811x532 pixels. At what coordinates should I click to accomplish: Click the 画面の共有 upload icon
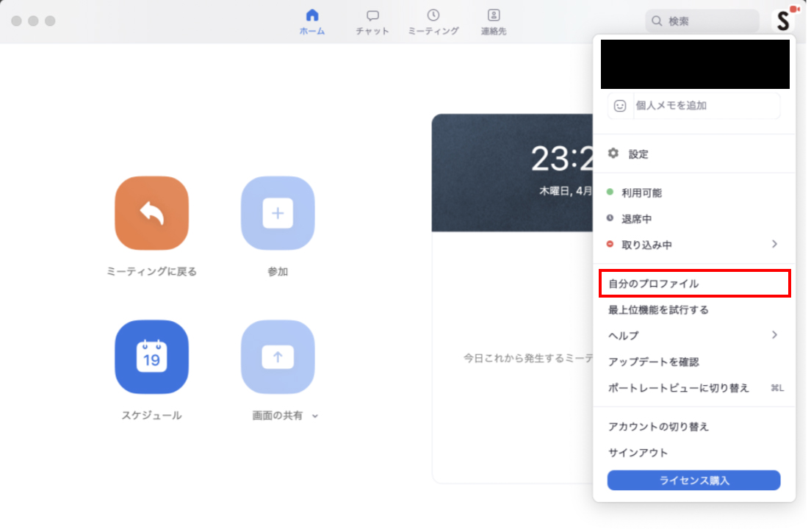[278, 356]
